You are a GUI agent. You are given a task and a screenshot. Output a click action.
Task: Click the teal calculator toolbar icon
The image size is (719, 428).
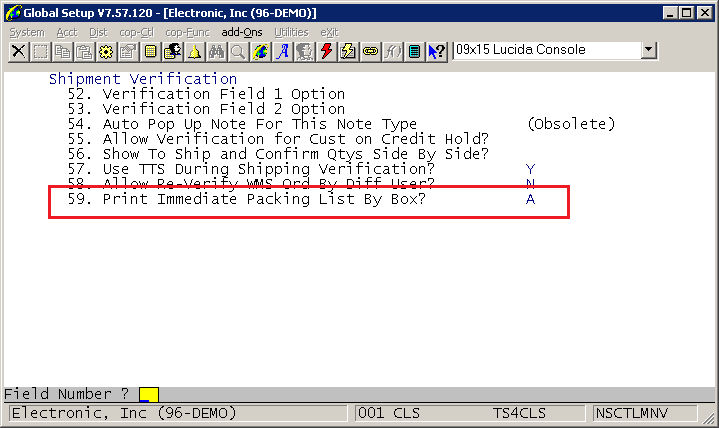pyautogui.click(x=415, y=51)
